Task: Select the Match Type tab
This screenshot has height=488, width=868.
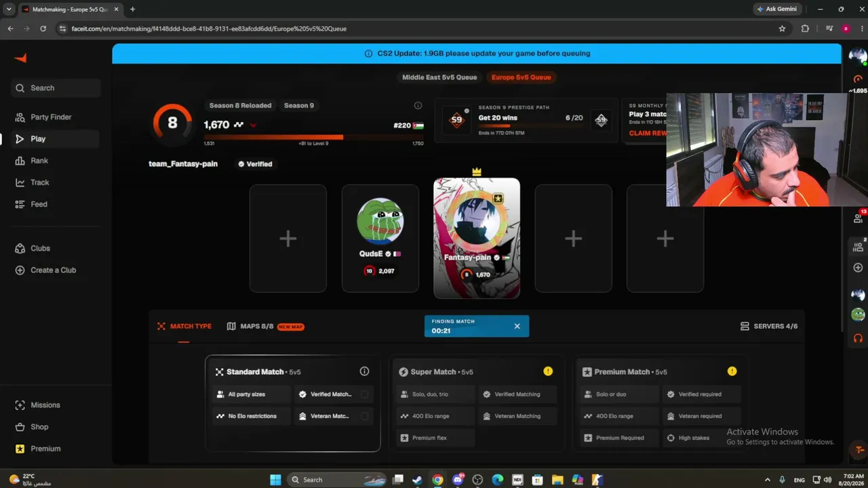Action: 184,327
